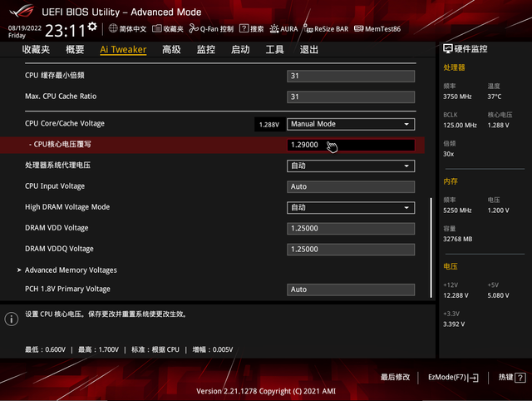Open the clock settings gear icon
The image size is (532, 401).
(x=92, y=27)
